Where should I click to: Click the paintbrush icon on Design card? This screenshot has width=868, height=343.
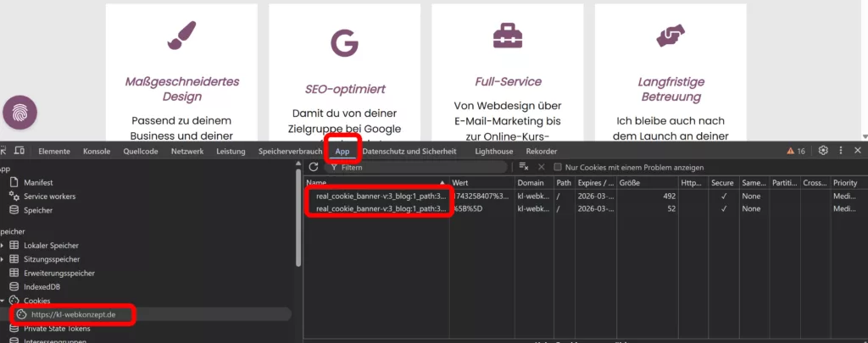(x=181, y=36)
